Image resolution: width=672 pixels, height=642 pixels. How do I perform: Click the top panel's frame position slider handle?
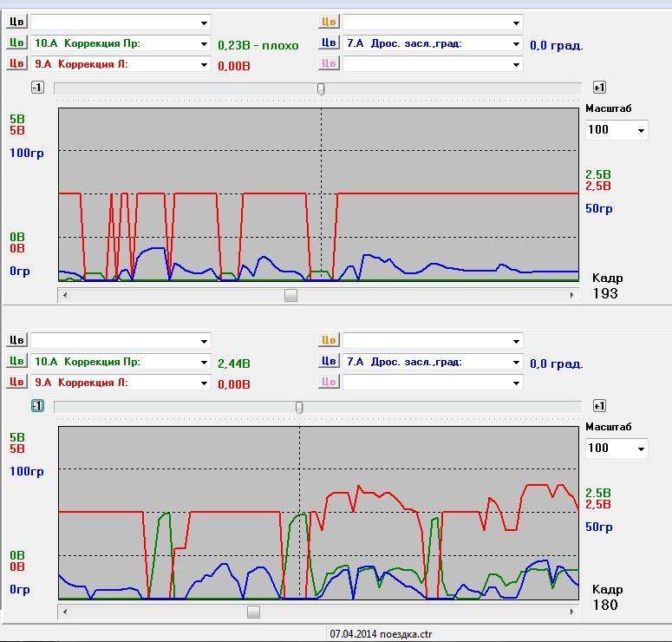point(321,88)
